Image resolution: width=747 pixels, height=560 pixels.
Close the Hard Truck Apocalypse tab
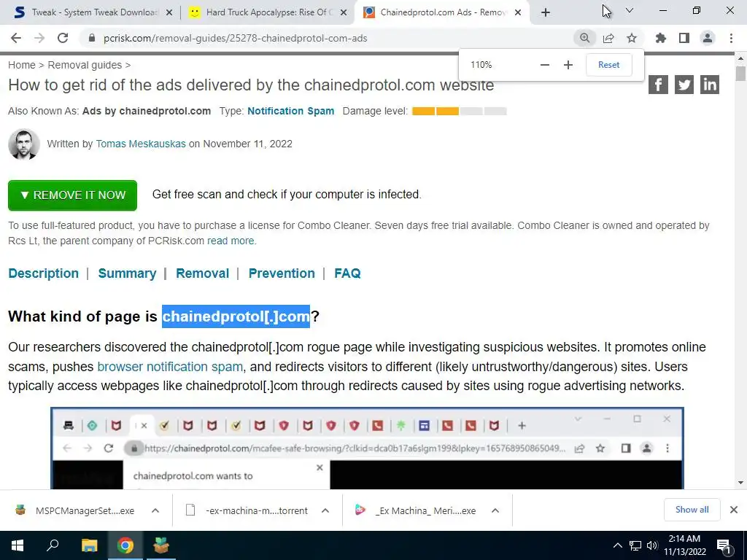click(344, 13)
